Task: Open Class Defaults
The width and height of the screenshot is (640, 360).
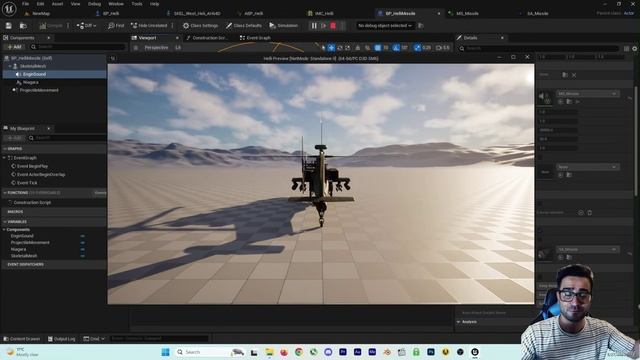Action: [x=244, y=25]
